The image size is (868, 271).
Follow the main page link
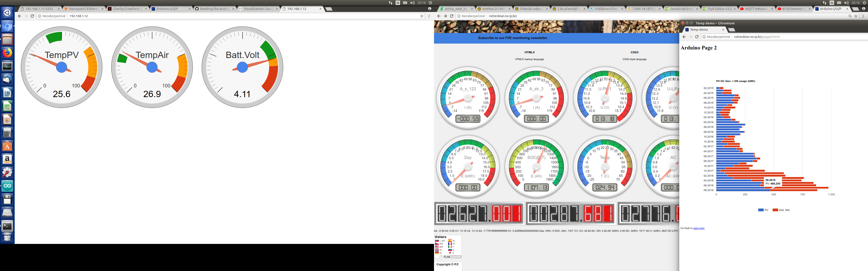click(698, 228)
